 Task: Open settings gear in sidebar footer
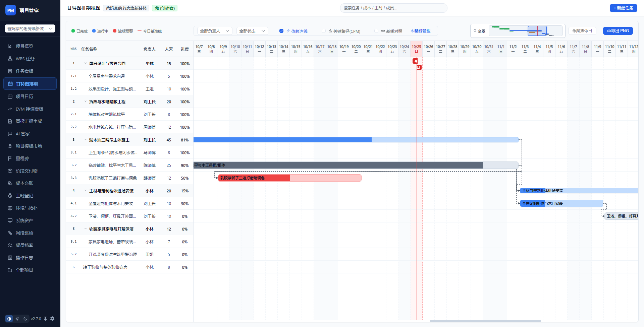[52, 319]
